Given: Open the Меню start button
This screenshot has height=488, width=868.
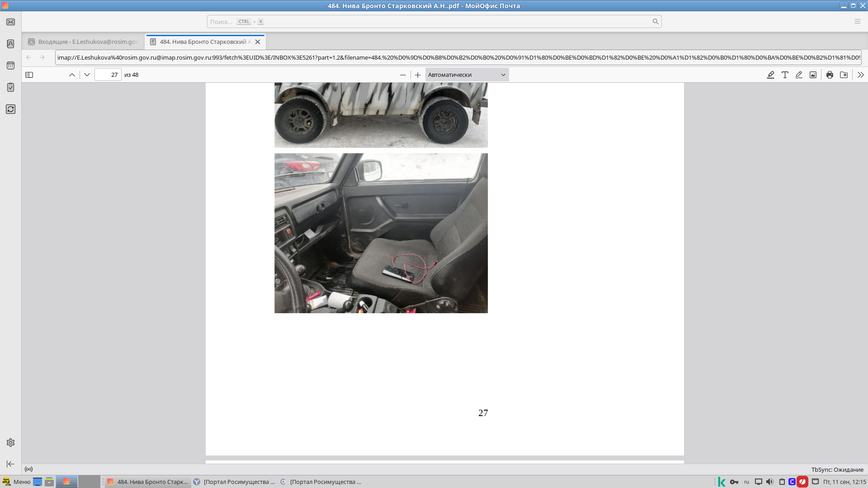Looking at the screenshot, I should [x=17, y=482].
